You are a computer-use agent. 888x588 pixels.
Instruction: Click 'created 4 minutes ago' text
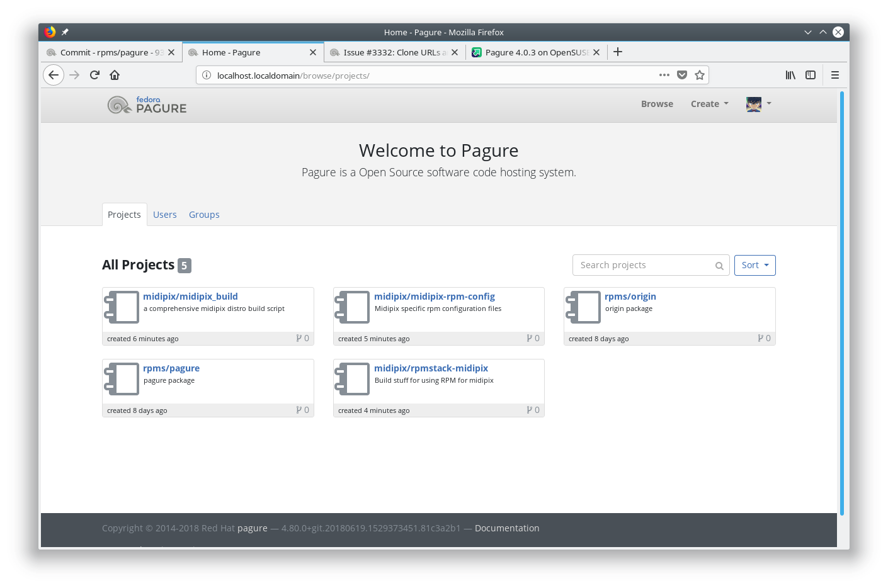(374, 410)
